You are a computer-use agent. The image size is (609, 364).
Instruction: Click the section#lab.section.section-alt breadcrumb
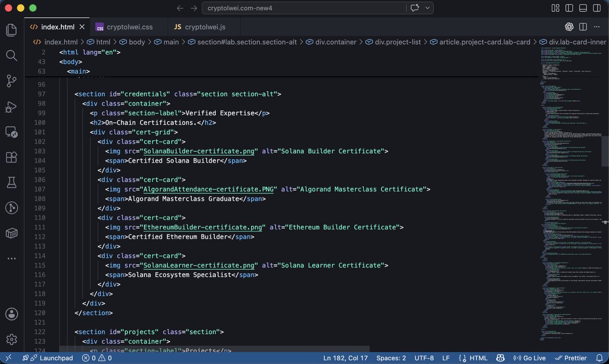[x=243, y=42]
